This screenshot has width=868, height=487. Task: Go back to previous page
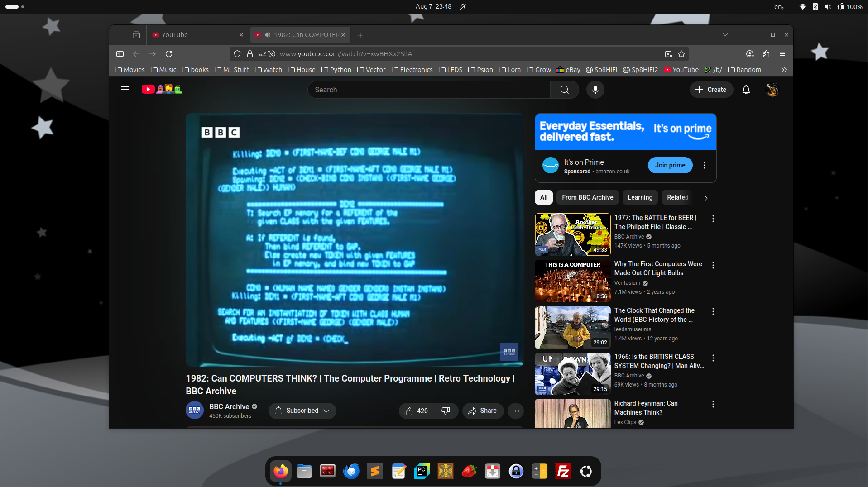pyautogui.click(x=136, y=54)
